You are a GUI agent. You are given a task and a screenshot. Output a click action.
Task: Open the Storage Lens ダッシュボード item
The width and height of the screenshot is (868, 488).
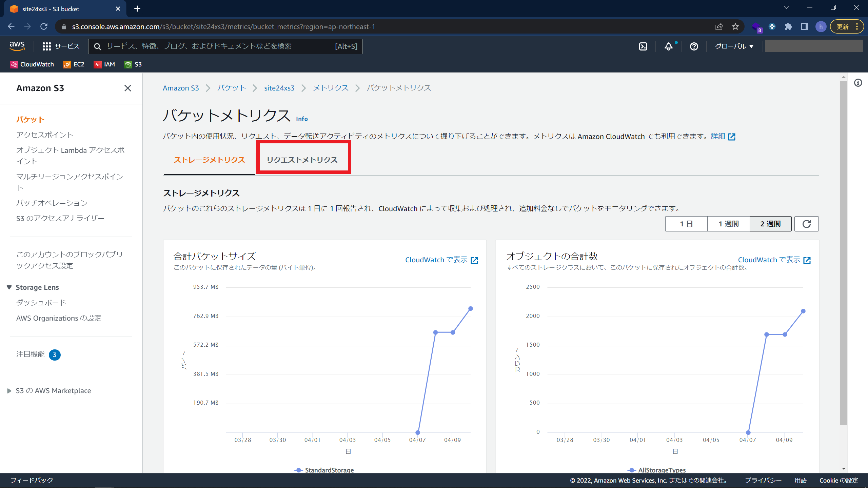click(41, 303)
